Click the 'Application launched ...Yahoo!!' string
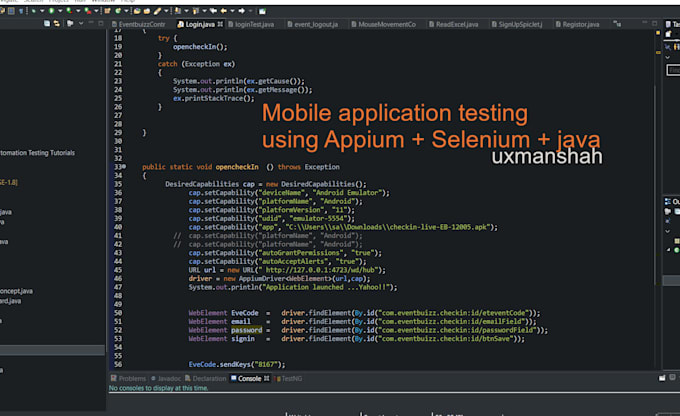Image resolution: width=680 pixels, height=416 pixels. pos(327,287)
